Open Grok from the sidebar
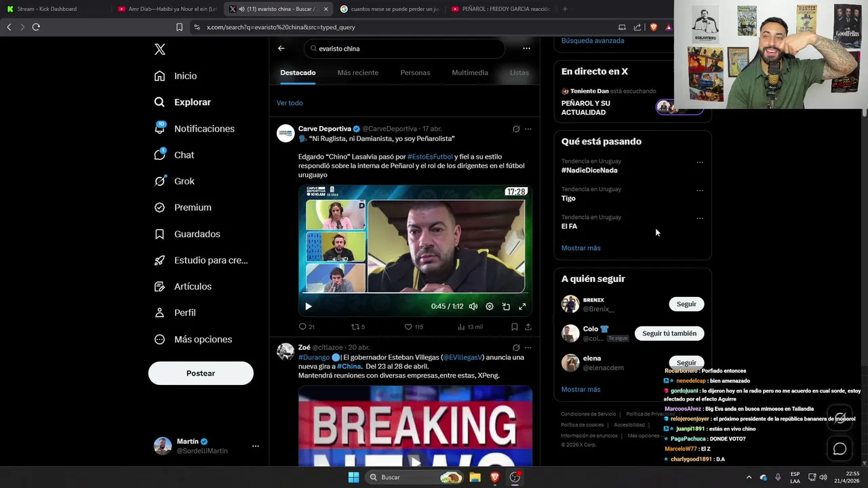 [174, 181]
